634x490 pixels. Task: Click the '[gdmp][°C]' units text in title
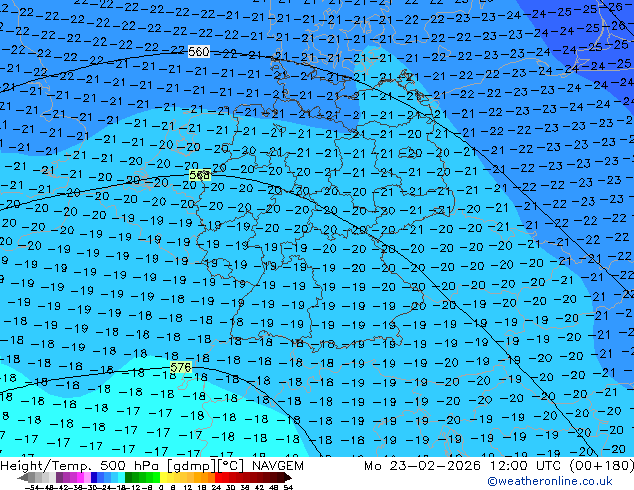pyautogui.click(x=206, y=466)
